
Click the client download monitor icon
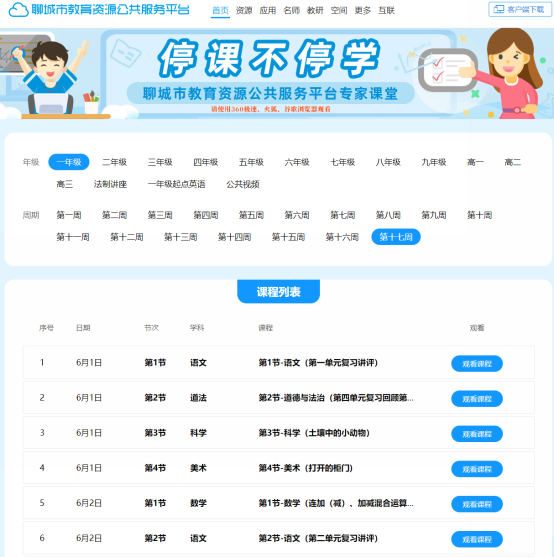499,10
